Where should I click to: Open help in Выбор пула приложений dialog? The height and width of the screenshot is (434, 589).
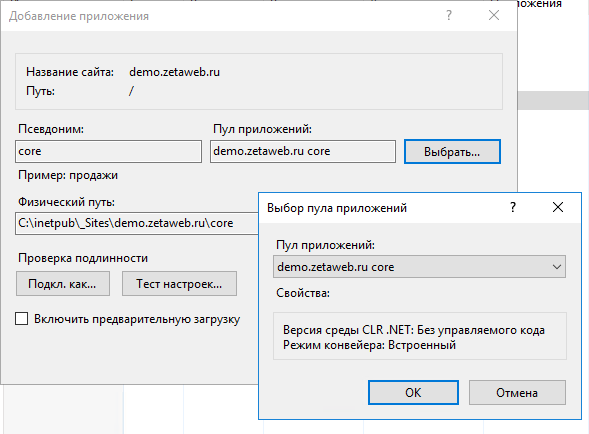513,207
